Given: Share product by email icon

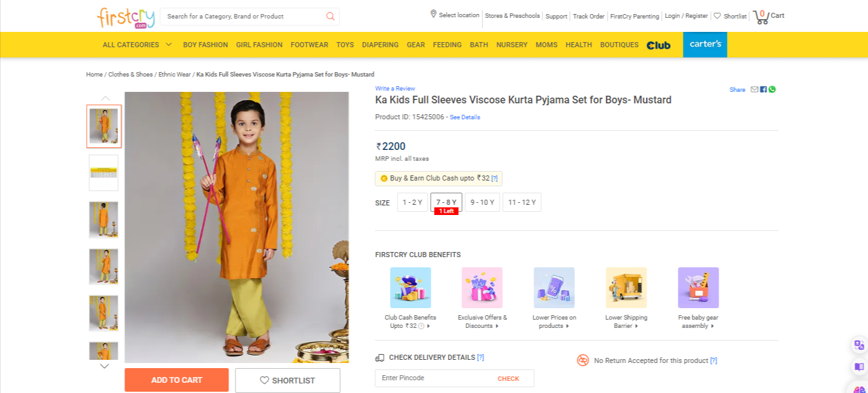Looking at the screenshot, I should pyautogui.click(x=754, y=89).
